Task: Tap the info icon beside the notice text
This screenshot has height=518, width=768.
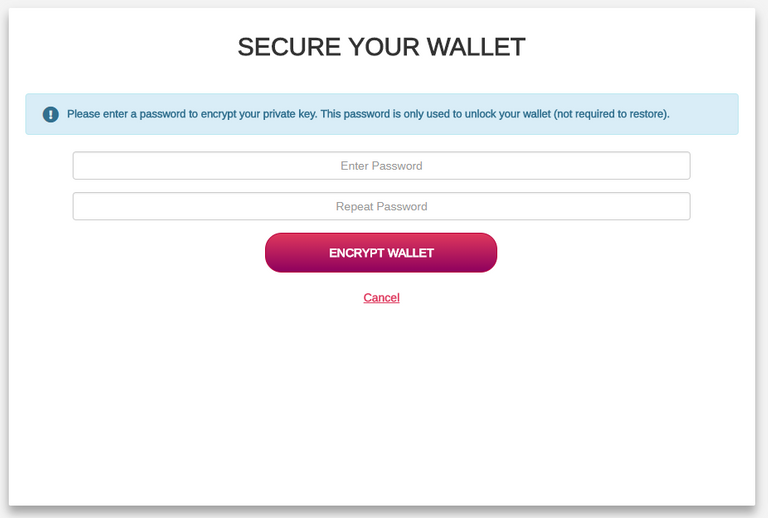Action: (51, 115)
